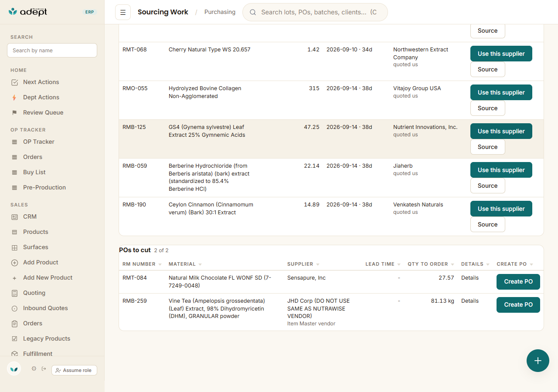558x392 pixels.
Task: Click Venkatesh Naturals supplier text
Action: (418, 205)
